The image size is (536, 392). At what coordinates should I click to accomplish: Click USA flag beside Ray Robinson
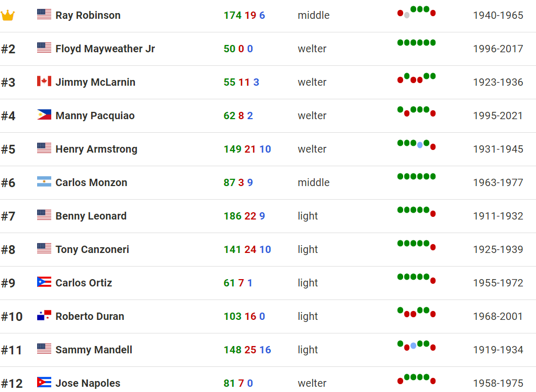pyautogui.click(x=44, y=14)
